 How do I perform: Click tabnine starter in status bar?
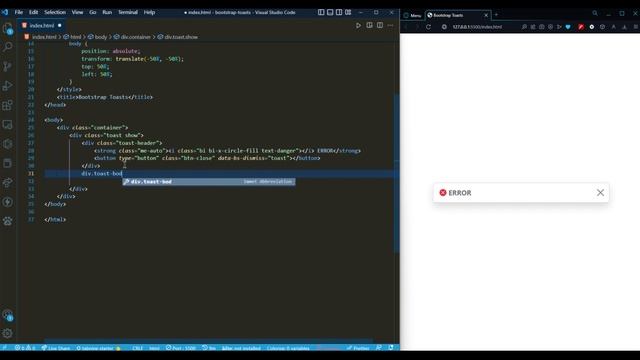click(x=98, y=348)
